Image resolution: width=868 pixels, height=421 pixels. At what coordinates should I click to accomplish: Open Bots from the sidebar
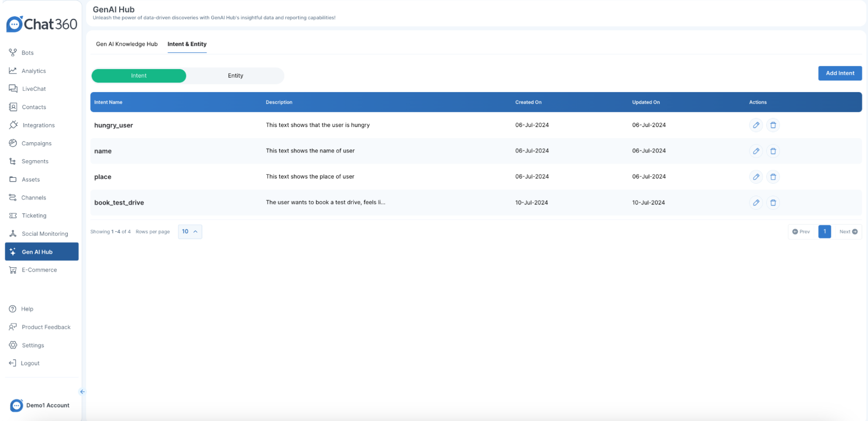tap(27, 53)
